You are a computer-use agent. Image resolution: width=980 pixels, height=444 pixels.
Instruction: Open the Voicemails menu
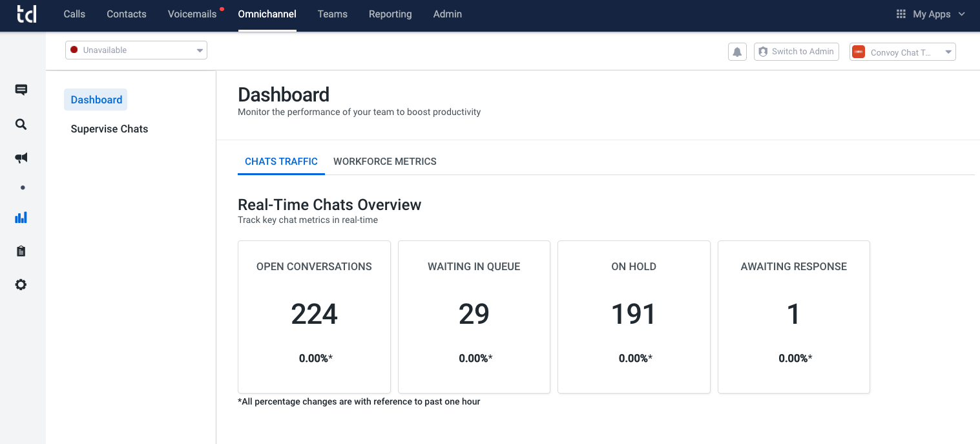point(192,14)
